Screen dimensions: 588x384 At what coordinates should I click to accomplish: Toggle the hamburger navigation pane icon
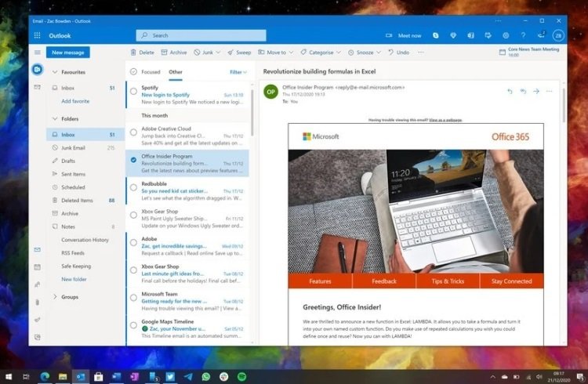pyautogui.click(x=38, y=53)
